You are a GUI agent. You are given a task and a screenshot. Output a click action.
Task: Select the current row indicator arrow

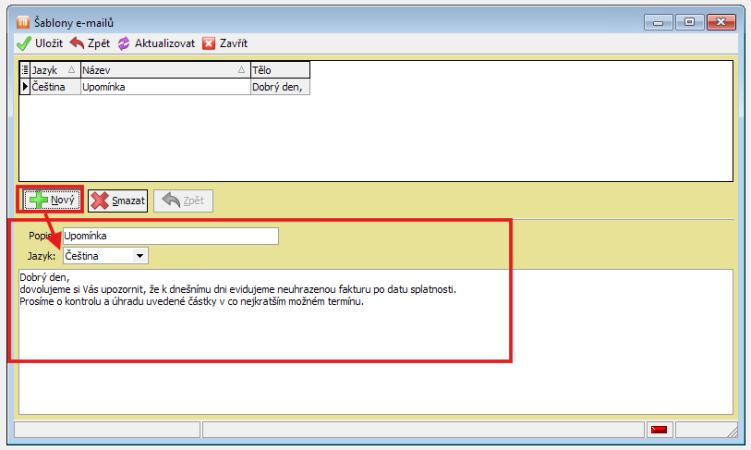click(25, 87)
